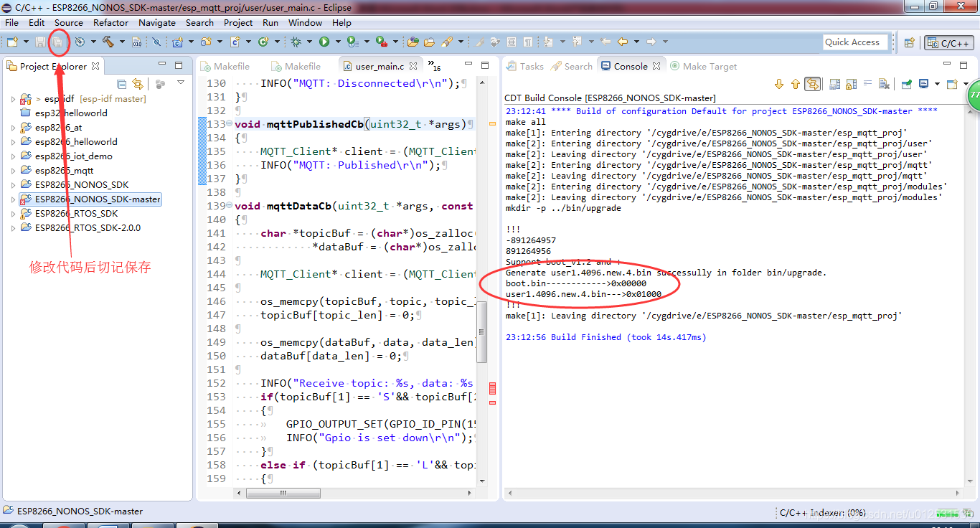Viewport: 980px width, 528px height.
Task: Switch to the Make Target tab
Action: pos(703,66)
